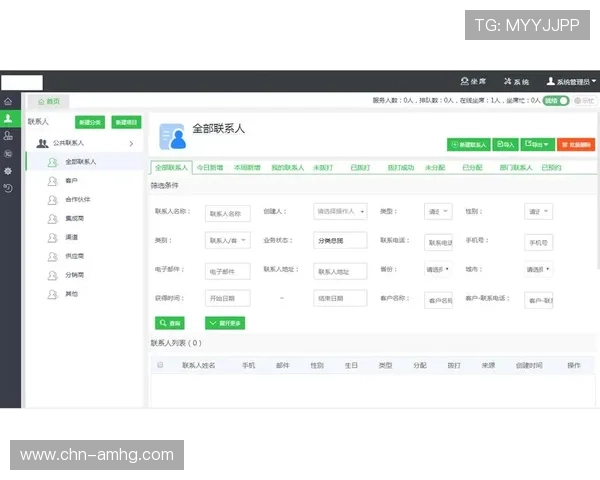
Task: Click the person icon beside 其他
Action: tap(52, 294)
